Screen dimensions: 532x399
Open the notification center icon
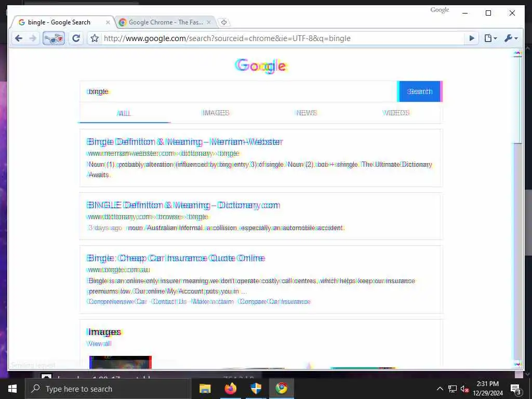pyautogui.click(x=515, y=389)
